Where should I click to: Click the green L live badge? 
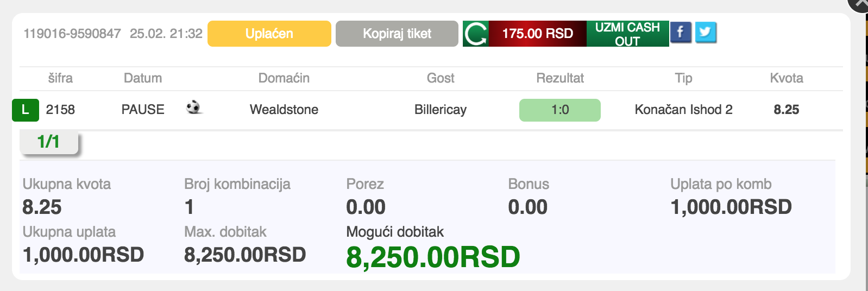pyautogui.click(x=26, y=110)
